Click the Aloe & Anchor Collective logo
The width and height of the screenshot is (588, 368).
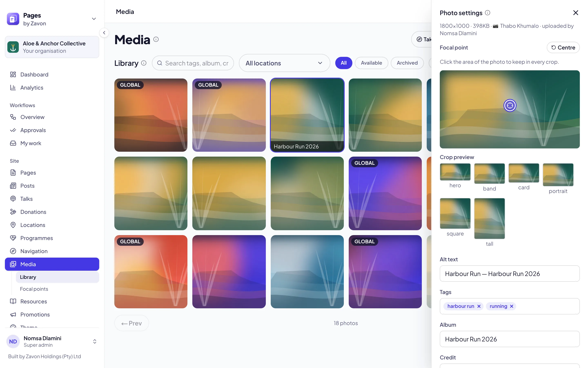pos(13,47)
